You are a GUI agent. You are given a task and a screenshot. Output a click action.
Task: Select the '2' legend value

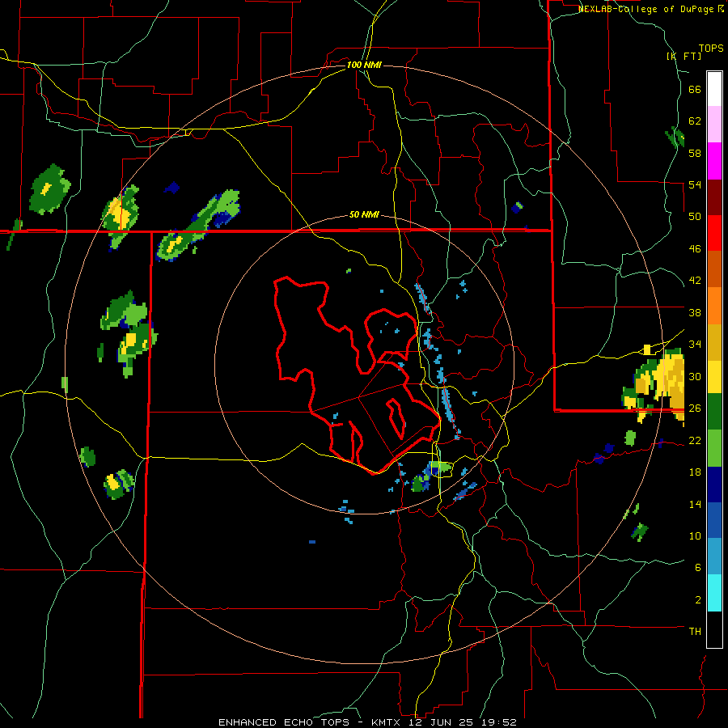coord(698,600)
